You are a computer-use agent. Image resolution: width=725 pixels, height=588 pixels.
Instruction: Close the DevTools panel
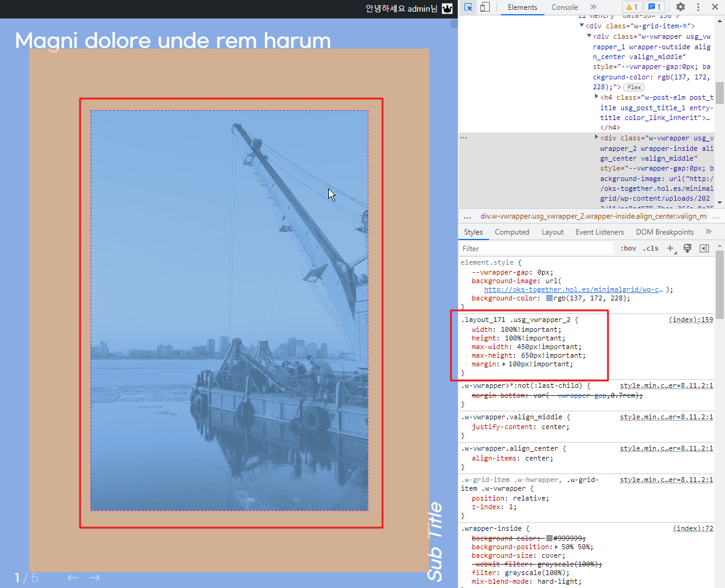715,7
